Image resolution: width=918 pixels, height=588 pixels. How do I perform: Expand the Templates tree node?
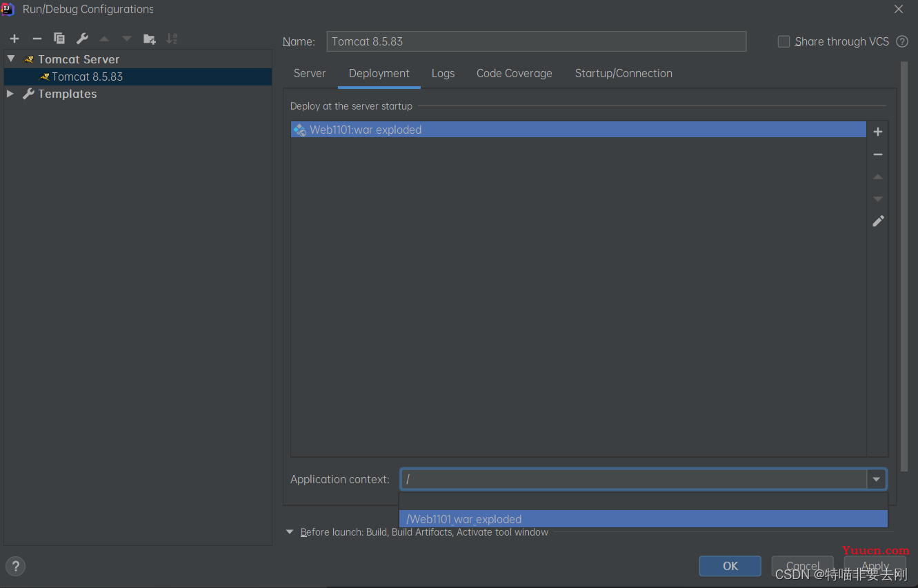(10, 94)
